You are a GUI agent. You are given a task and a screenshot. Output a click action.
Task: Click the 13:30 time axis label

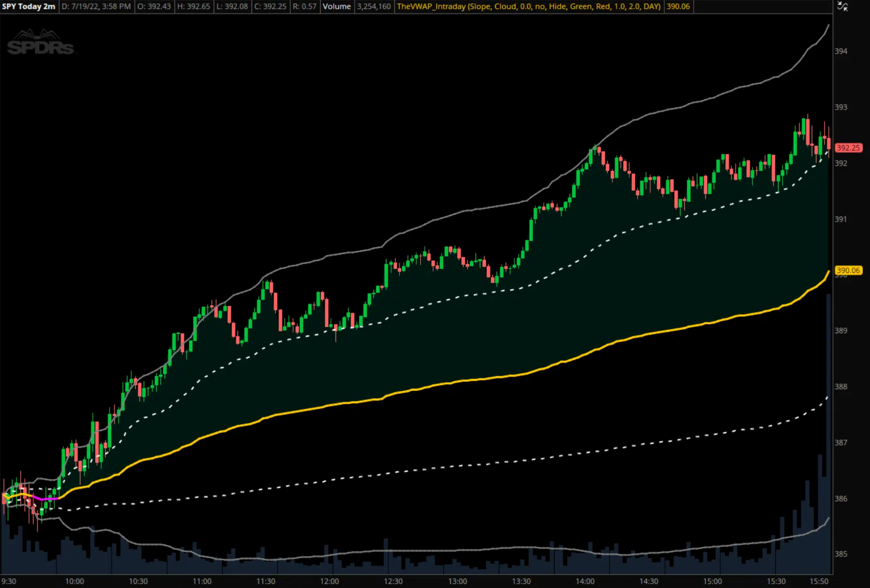point(521,581)
